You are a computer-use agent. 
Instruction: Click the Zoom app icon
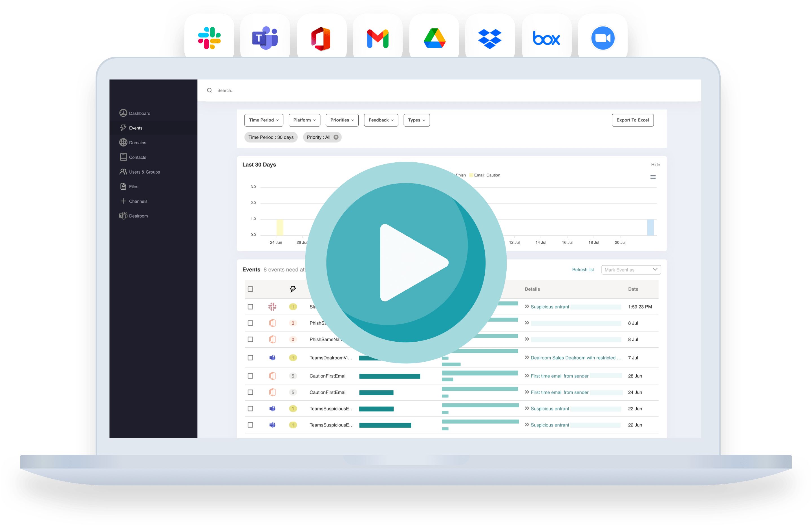pos(603,38)
